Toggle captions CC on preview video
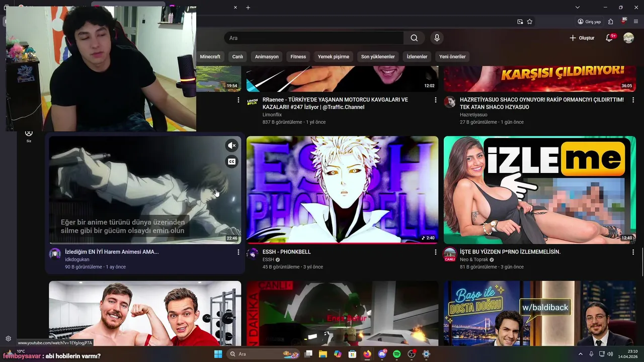Viewport: 644px width, 362px height. pos(231,161)
